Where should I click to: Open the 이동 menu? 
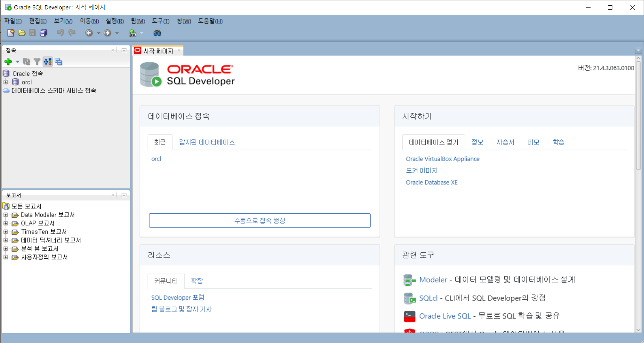(89, 21)
